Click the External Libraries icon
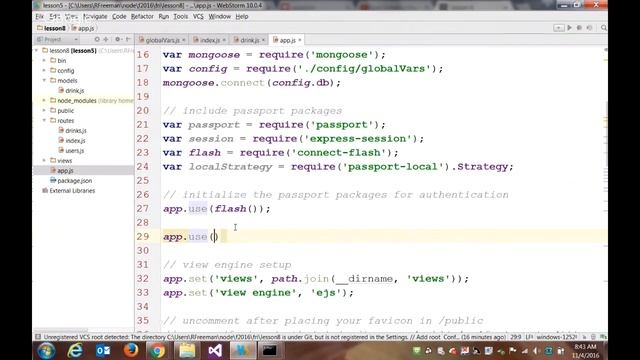The height and width of the screenshot is (360, 640). 45,190
